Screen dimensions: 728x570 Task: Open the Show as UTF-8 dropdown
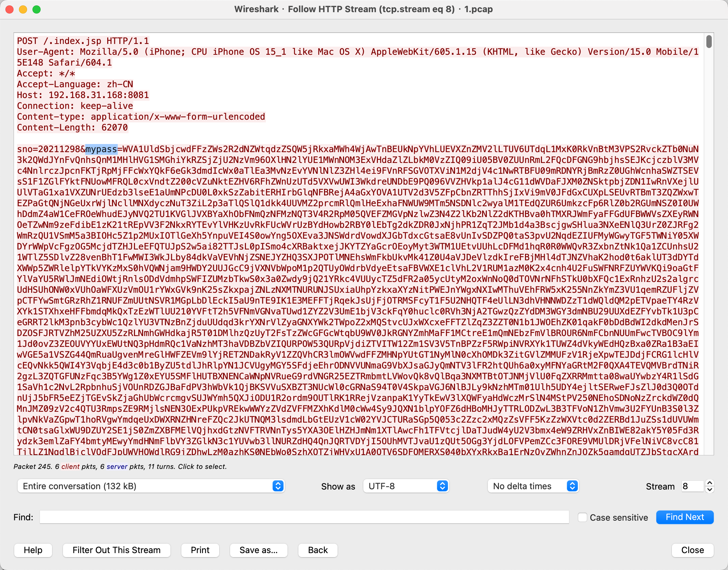click(x=406, y=486)
